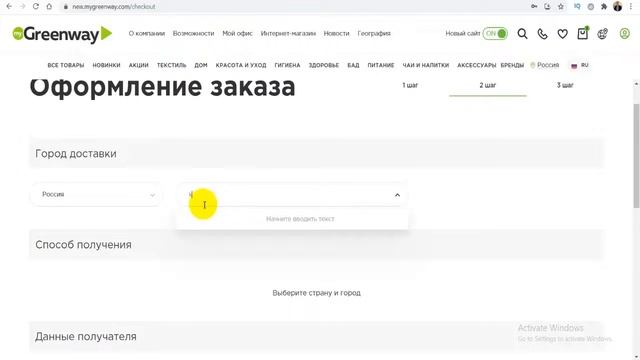Open the site search magnifier icon

click(x=522, y=33)
